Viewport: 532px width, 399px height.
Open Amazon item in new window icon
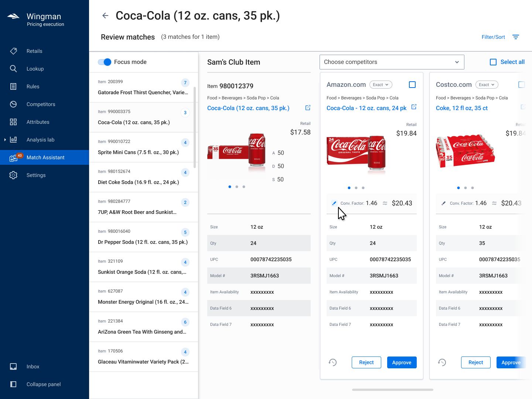(414, 107)
